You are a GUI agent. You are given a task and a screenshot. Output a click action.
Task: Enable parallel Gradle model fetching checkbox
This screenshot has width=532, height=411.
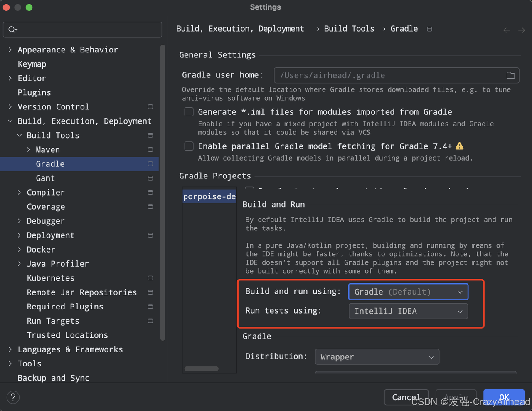click(189, 146)
